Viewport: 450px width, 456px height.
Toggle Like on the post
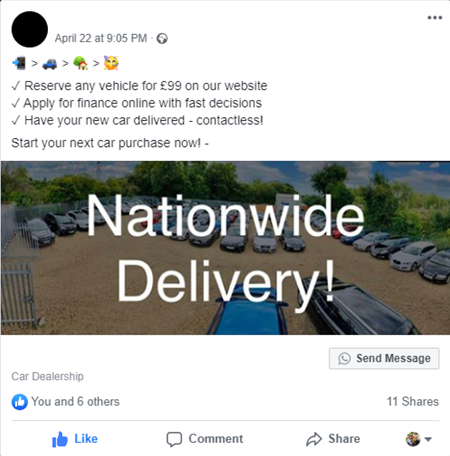click(75, 439)
